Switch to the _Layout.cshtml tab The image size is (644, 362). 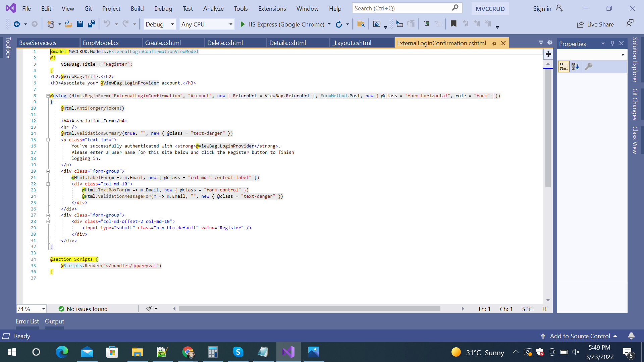363,43
